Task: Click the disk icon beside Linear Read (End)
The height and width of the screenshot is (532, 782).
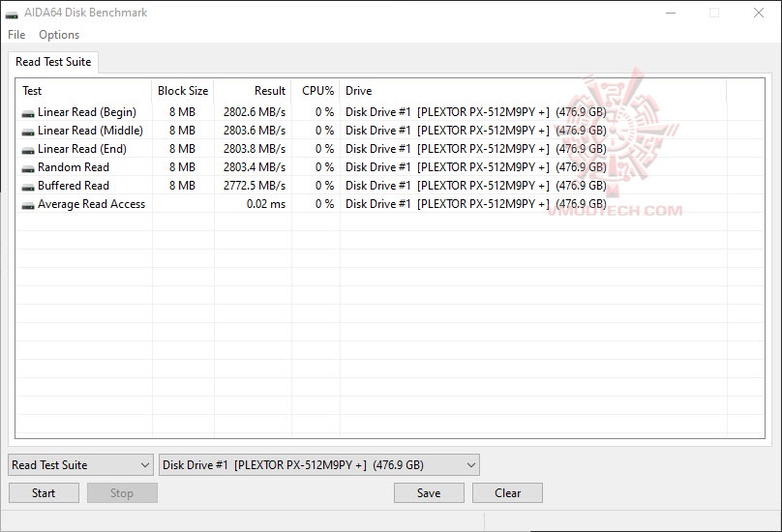Action: coord(28,151)
